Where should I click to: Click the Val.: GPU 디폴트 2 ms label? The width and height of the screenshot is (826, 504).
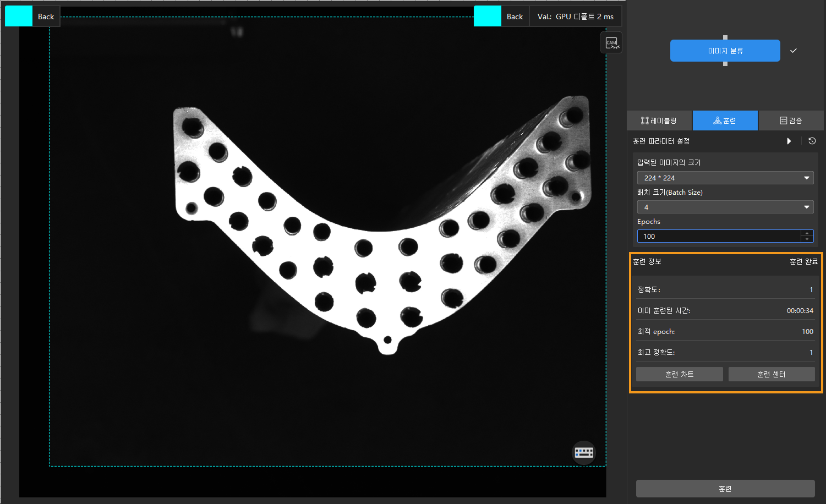[575, 17]
